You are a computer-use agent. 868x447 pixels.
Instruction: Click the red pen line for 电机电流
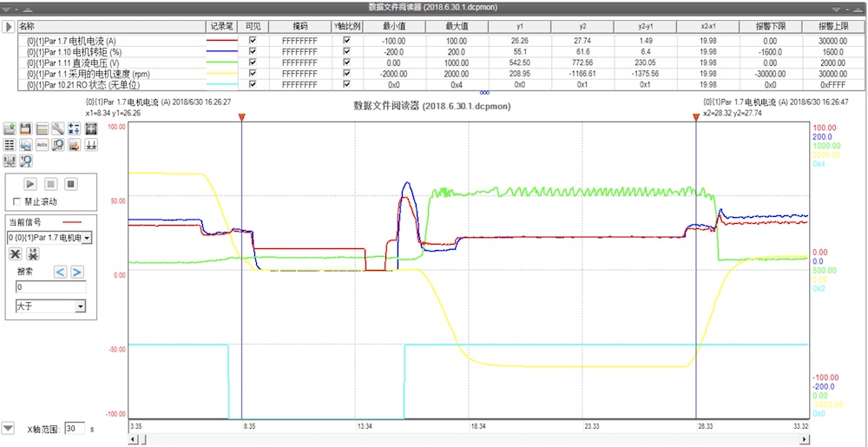point(221,40)
